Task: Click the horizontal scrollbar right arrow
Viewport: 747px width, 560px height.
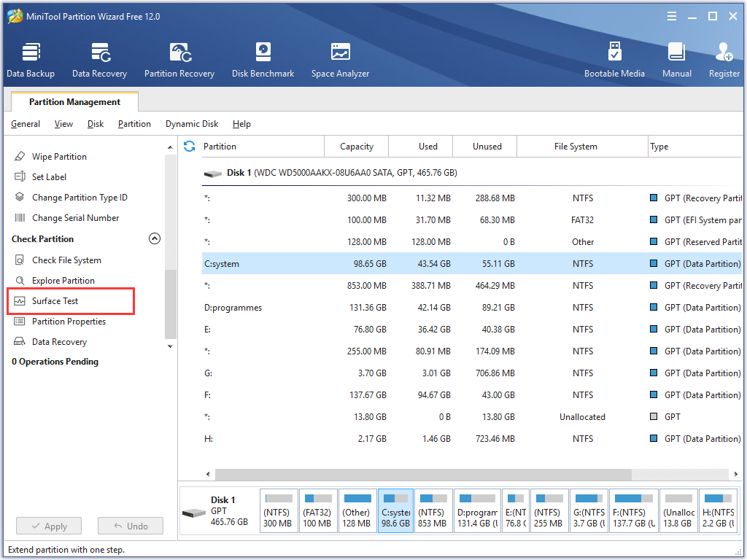Action: (735, 474)
